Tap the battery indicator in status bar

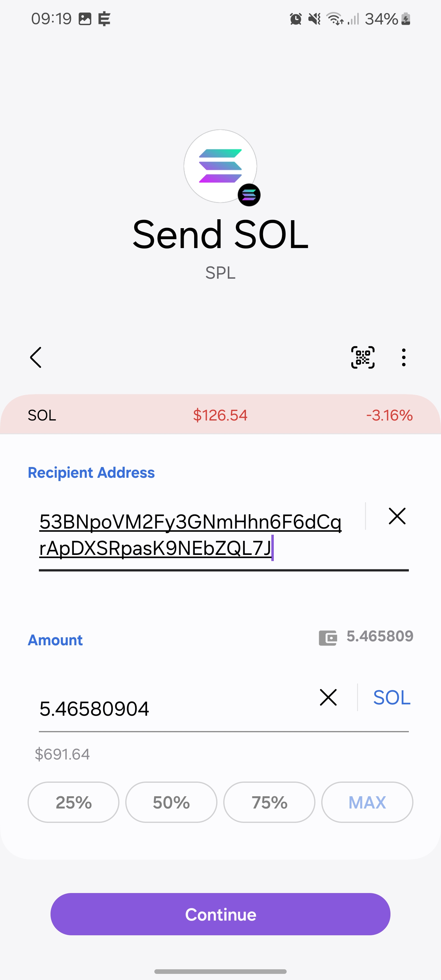pos(406,19)
